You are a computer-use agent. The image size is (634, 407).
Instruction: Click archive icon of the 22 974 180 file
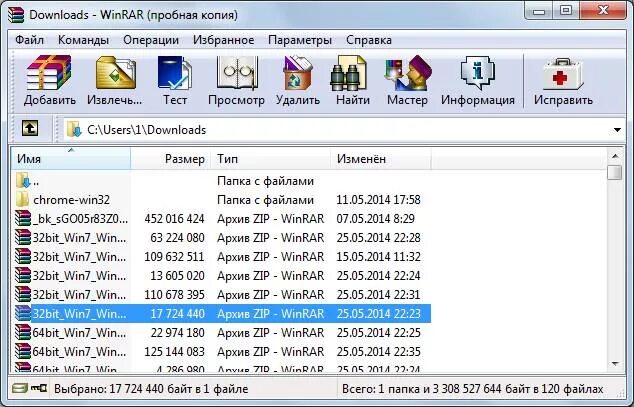coord(23,332)
